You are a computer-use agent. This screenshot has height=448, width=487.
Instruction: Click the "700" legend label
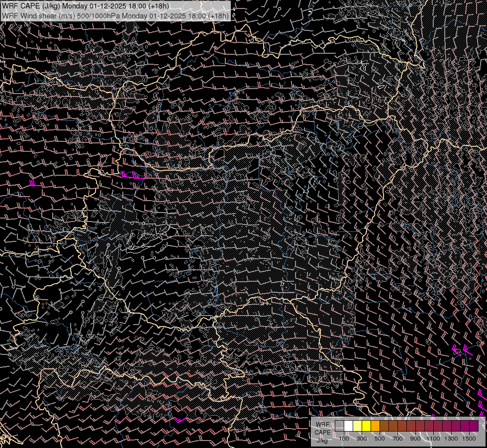tap(397, 439)
